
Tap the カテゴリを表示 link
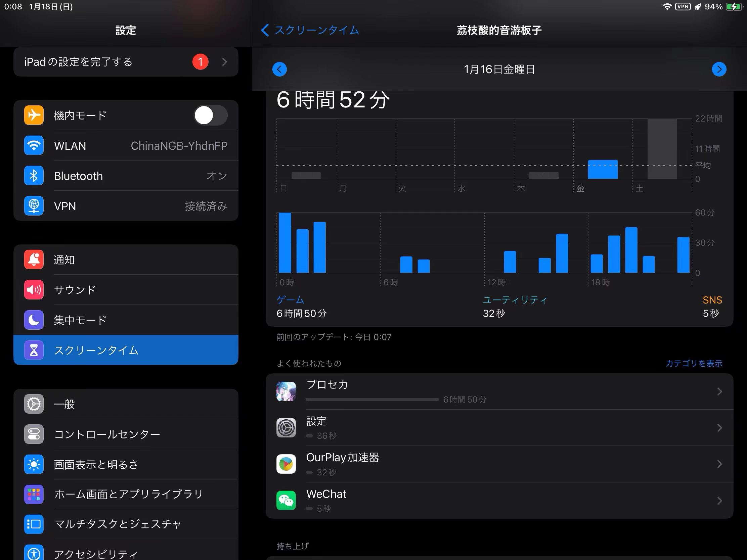694,363
